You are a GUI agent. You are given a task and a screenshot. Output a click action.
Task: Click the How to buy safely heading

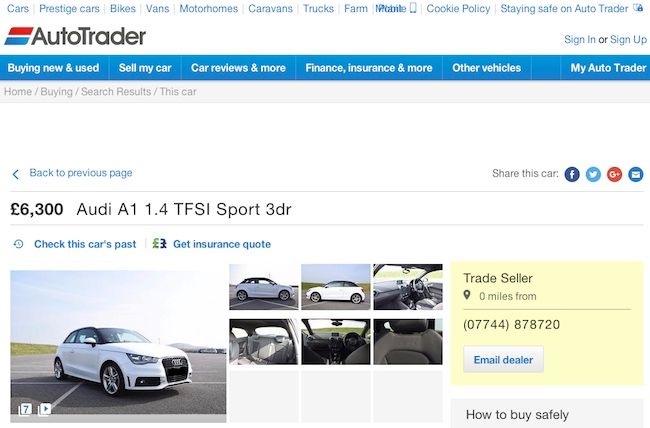[517, 414]
